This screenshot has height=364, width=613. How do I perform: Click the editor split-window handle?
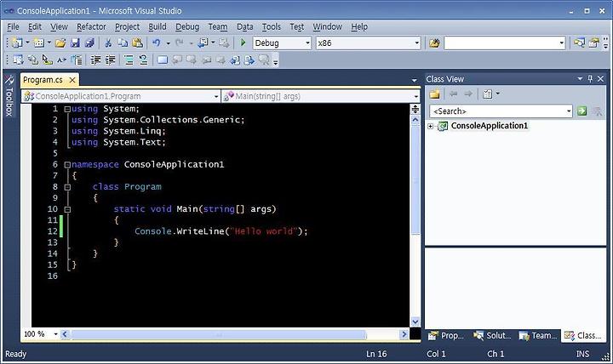tap(415, 109)
